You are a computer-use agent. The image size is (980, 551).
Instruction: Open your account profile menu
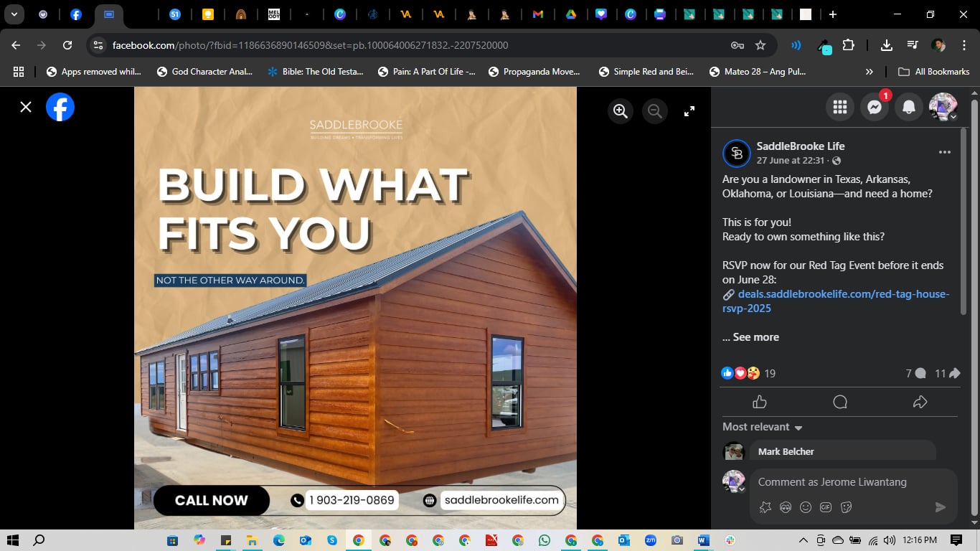click(943, 107)
